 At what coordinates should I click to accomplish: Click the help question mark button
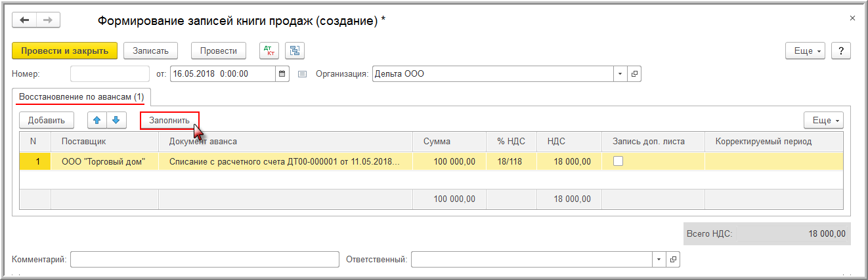coord(840,51)
